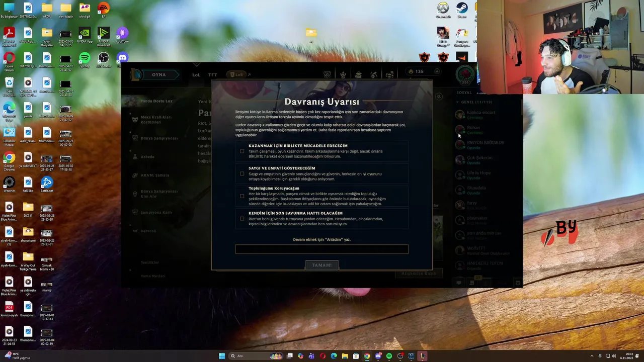Open Arbede in the left sidebar
This screenshot has width=644, height=362.
147,157
